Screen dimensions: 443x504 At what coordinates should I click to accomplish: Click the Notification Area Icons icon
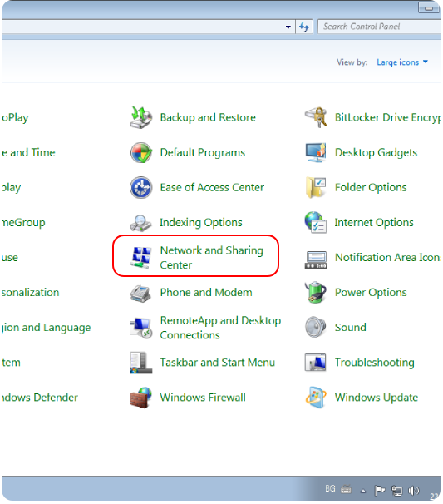point(316,259)
